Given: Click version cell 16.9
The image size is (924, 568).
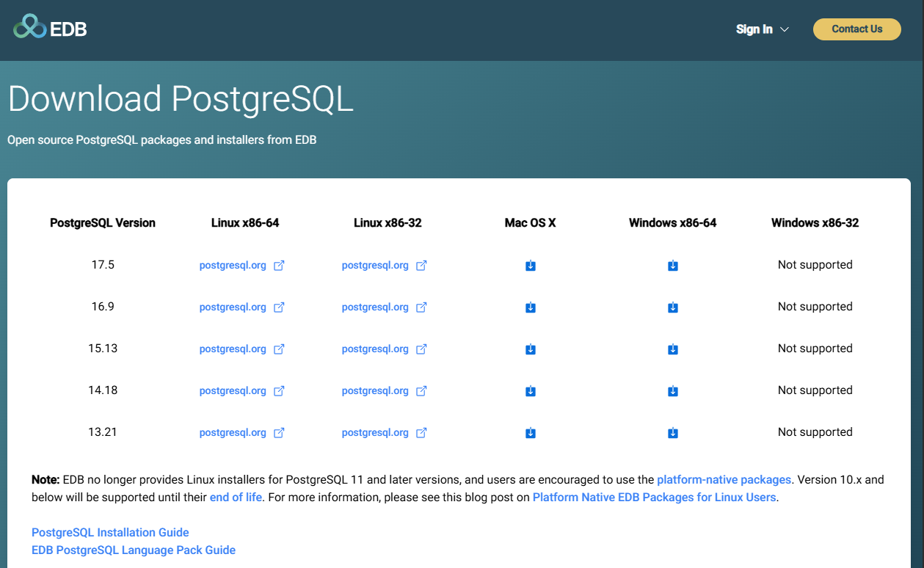Looking at the screenshot, I should tap(103, 307).
